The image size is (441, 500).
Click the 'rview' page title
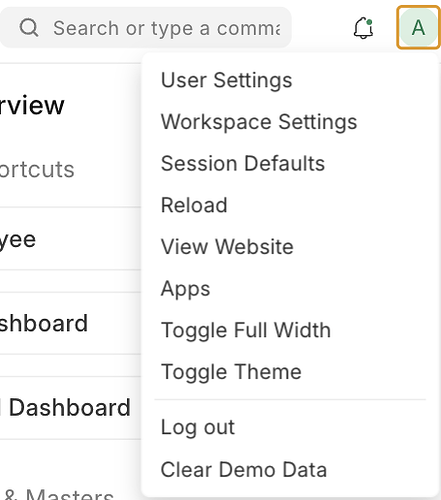pos(32,106)
